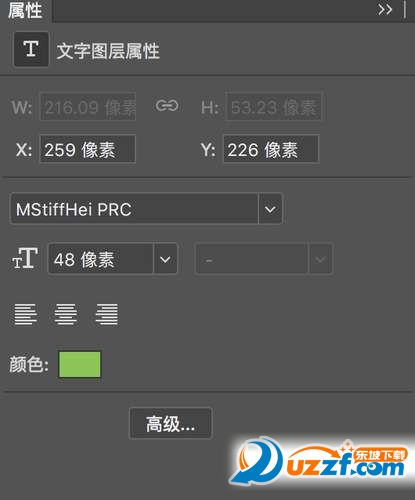Click the MStiffHei PRC font name field
Viewport: 415px width, 500px height.
134,209
